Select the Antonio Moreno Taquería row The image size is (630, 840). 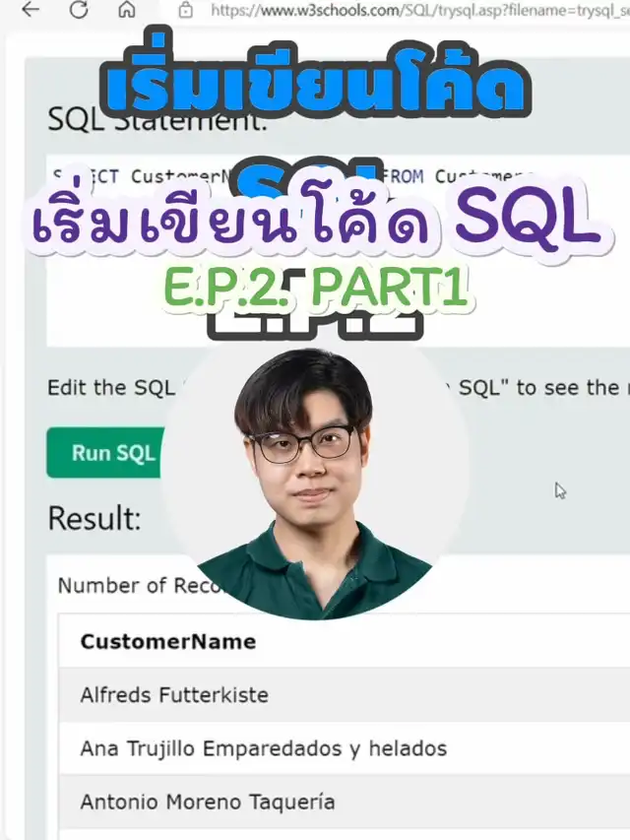tap(344, 802)
